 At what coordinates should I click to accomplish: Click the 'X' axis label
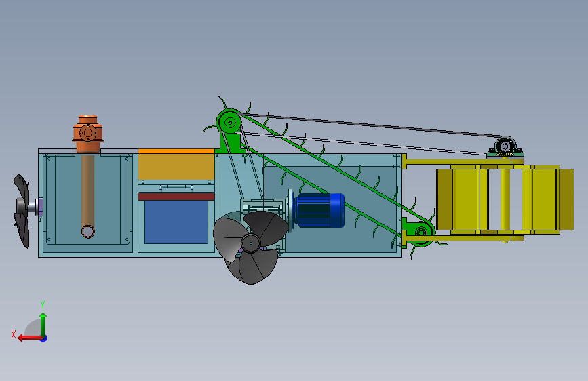(x=14, y=334)
